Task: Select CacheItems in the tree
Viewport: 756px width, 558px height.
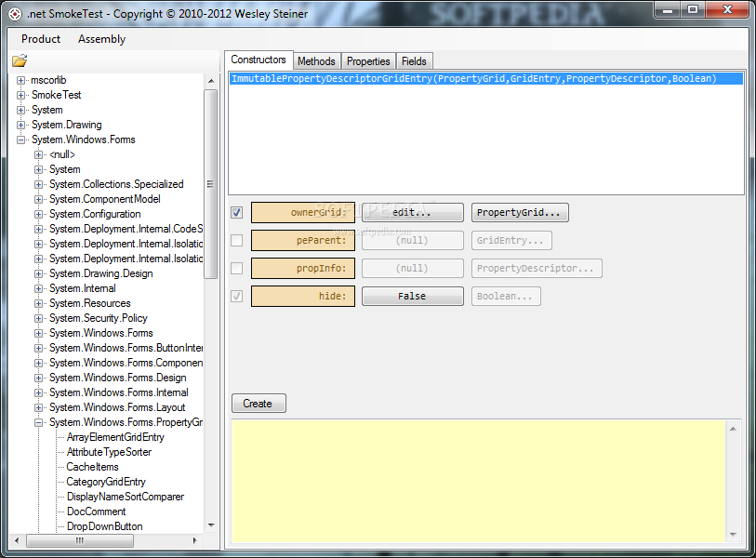Action: tap(93, 467)
